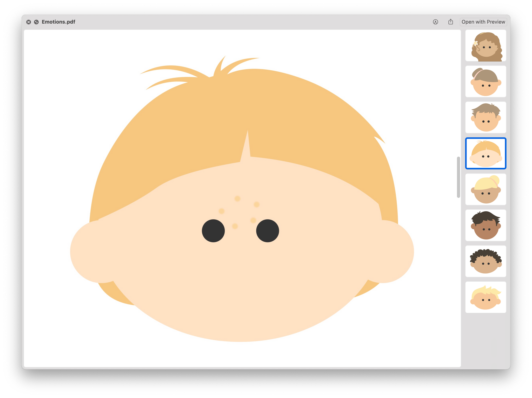Click the highlighted blonde child thumbnail
Image resolution: width=532 pixels, height=398 pixels.
486,153
